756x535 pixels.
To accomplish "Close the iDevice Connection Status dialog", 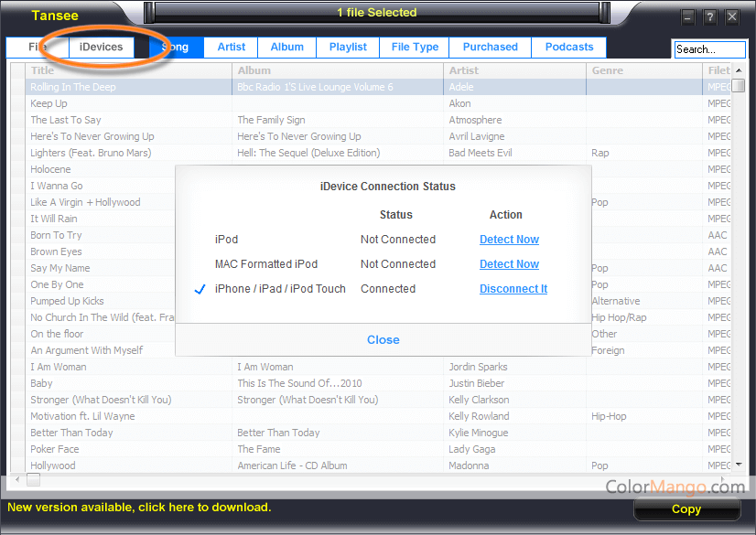I will (383, 339).
